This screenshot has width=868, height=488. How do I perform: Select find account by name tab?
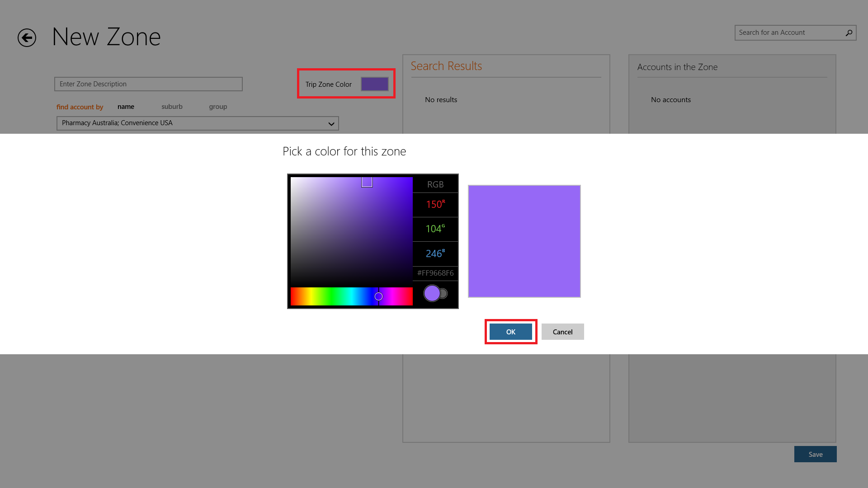point(126,107)
